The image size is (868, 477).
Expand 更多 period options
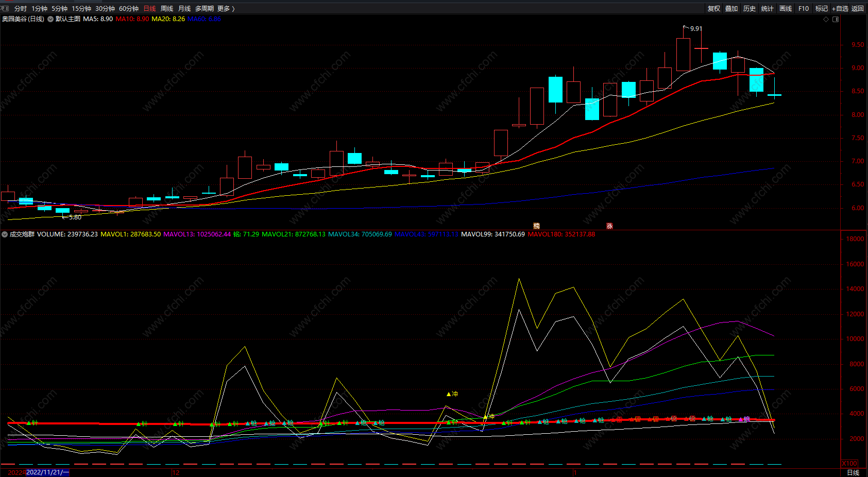[x=226, y=9]
